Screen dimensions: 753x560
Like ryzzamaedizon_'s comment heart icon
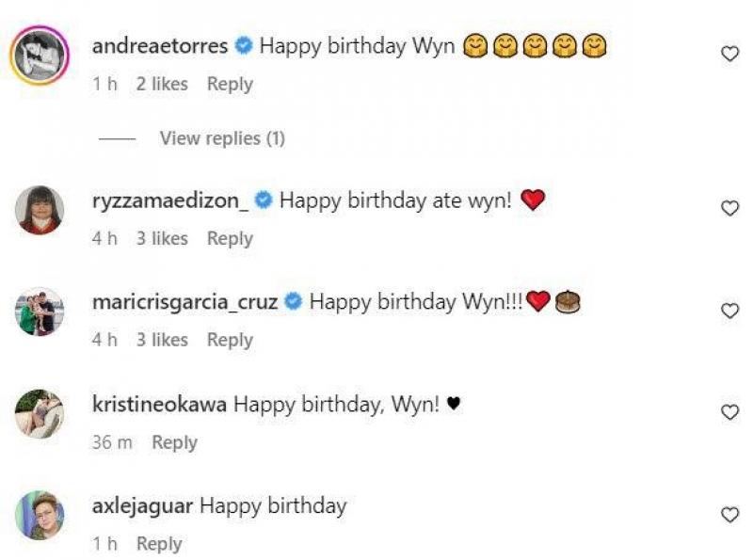729,208
